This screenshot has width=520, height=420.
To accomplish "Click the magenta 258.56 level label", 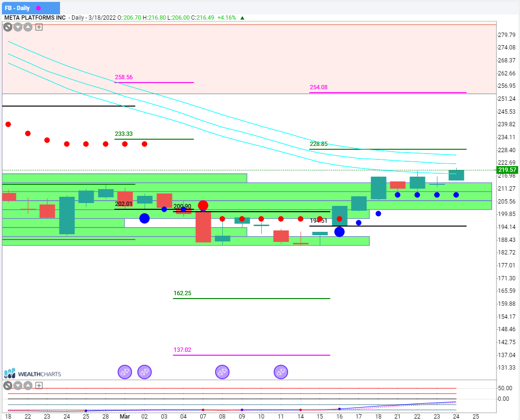I will point(124,77).
